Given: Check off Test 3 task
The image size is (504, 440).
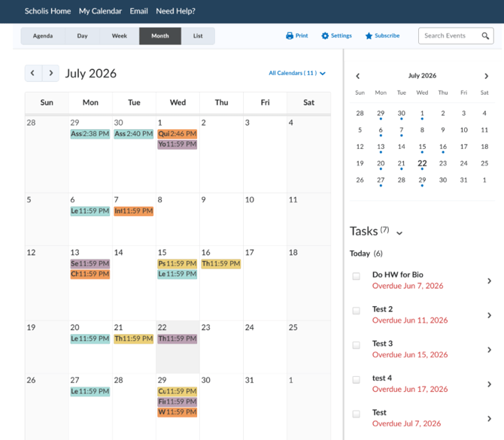Looking at the screenshot, I should point(356,345).
